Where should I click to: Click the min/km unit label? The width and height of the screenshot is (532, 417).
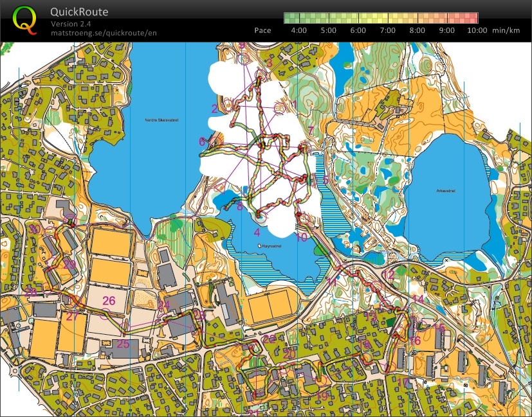tap(505, 30)
